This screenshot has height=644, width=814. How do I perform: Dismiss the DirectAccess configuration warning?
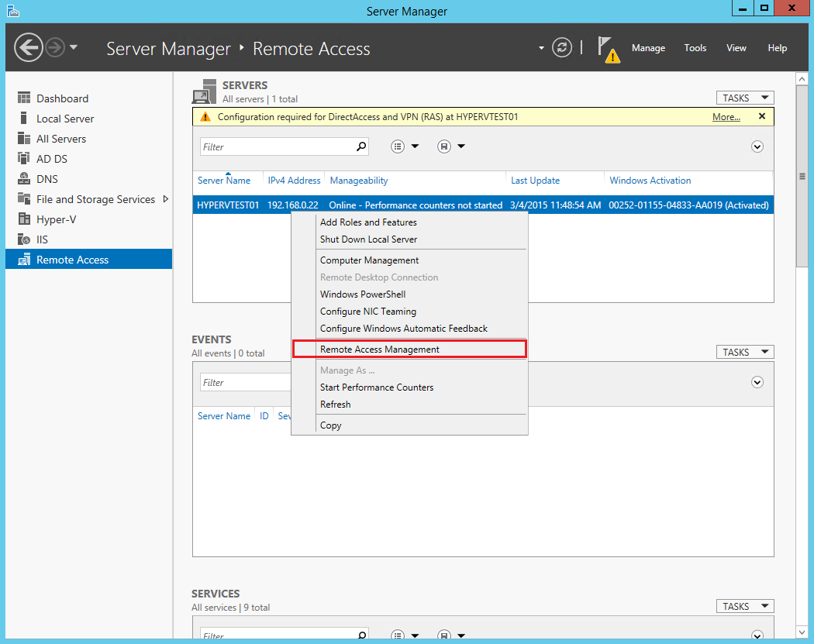pyautogui.click(x=761, y=116)
